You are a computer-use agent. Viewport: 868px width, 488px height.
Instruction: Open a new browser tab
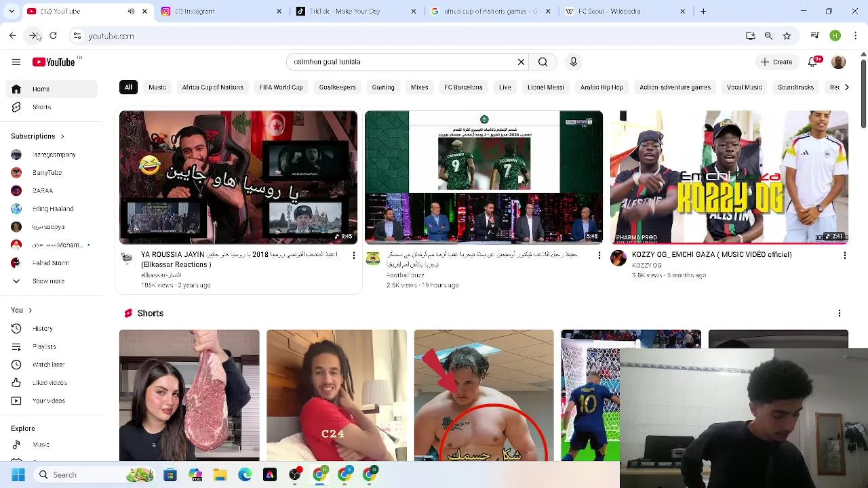(703, 12)
